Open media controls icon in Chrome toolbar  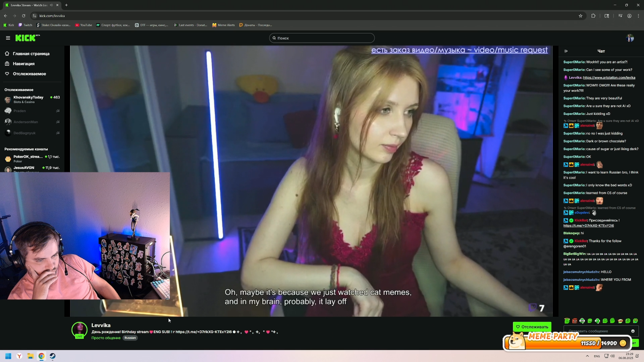tap(620, 16)
